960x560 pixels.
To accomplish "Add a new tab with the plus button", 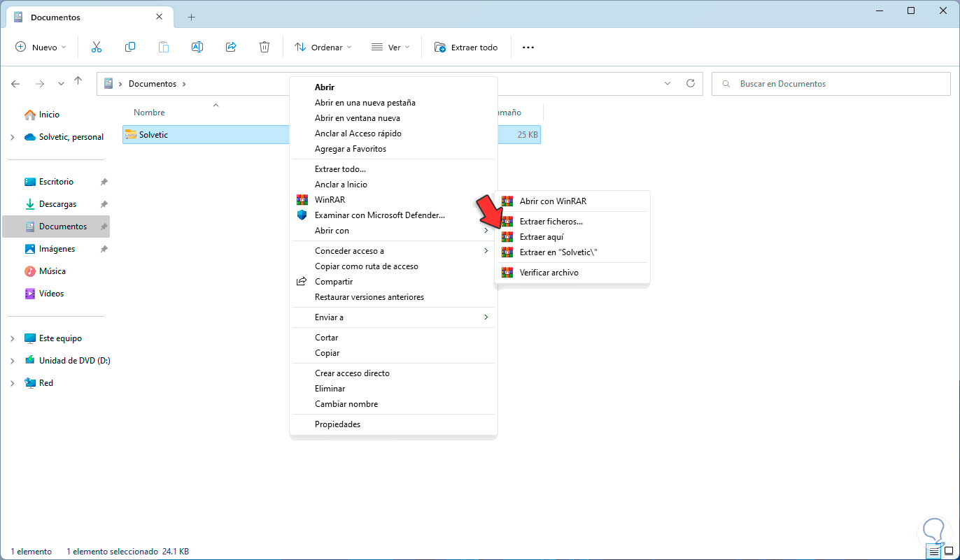I will tap(192, 17).
